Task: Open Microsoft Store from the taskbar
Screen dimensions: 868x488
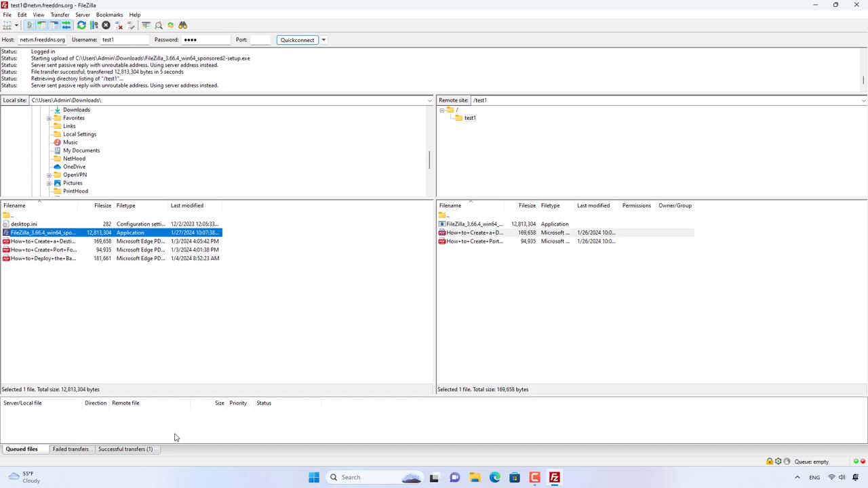Action: click(515, 477)
